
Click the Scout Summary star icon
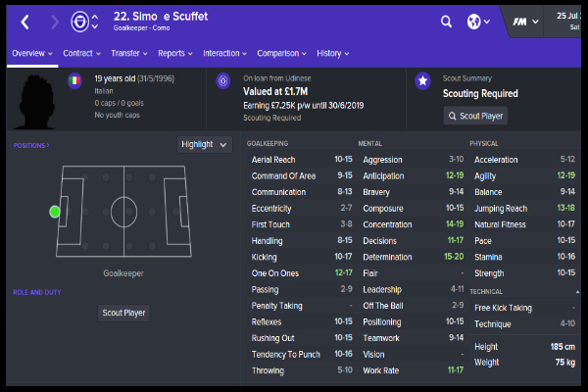coord(422,80)
